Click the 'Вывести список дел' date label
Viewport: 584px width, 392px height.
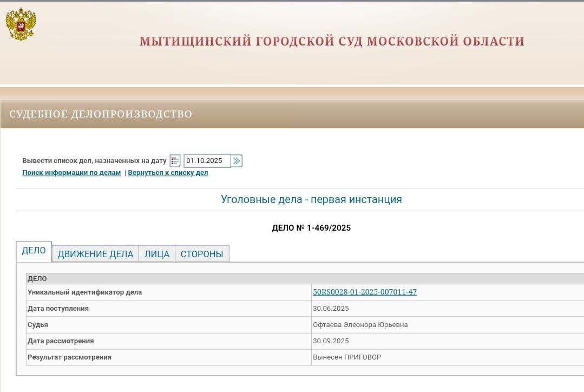(x=94, y=161)
